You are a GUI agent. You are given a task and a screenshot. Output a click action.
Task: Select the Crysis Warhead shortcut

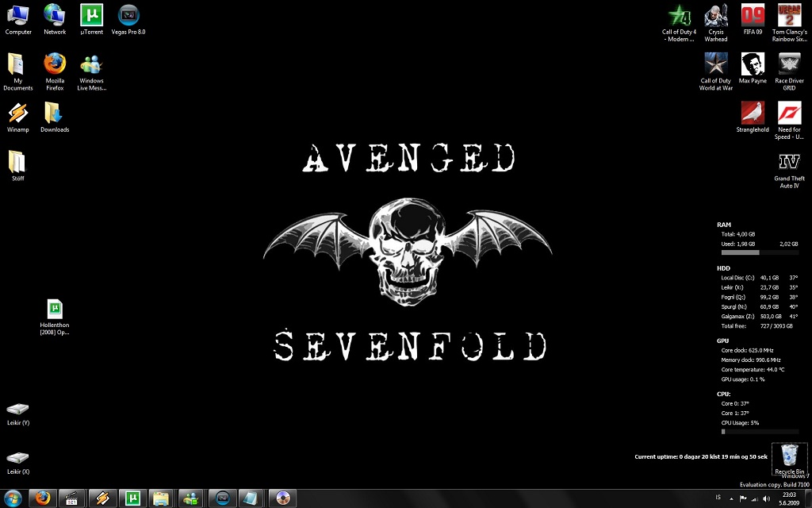[716, 23]
